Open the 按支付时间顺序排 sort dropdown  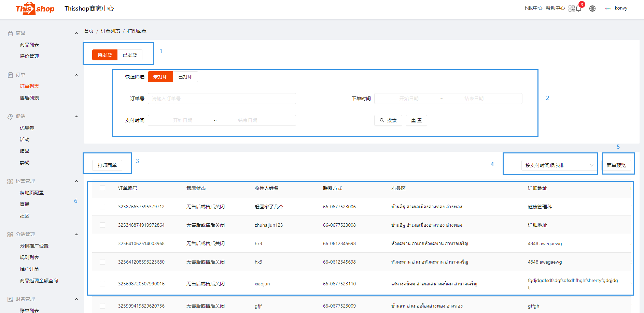[x=559, y=165]
